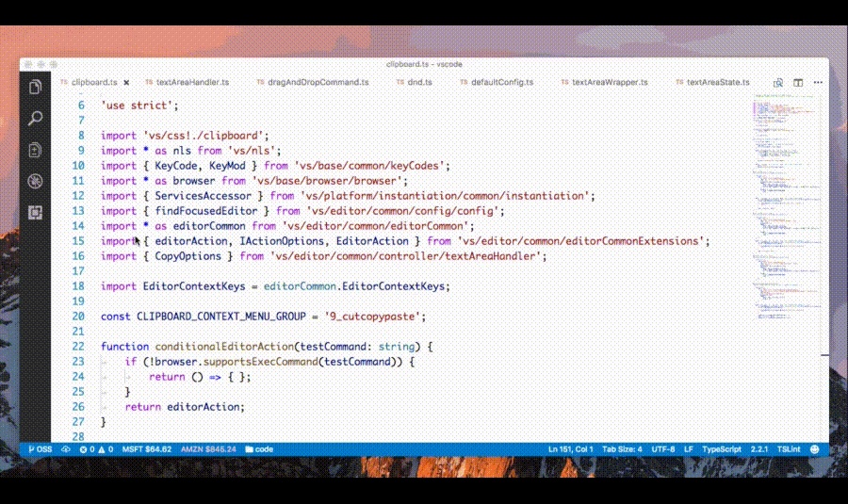Open the Debug view icon
Viewport: 848px width, 504px height.
point(35,181)
